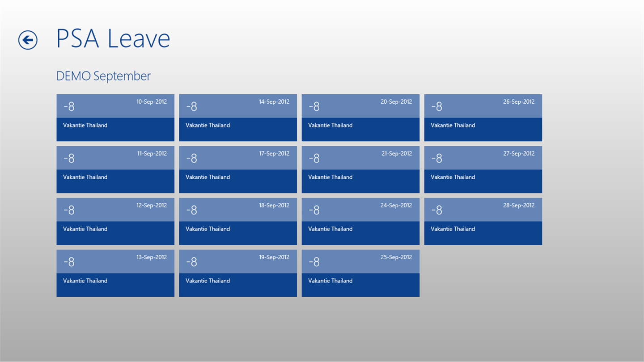Open the 12-Sep-2012 leave entry
This screenshot has width=644, height=362.
(115, 221)
